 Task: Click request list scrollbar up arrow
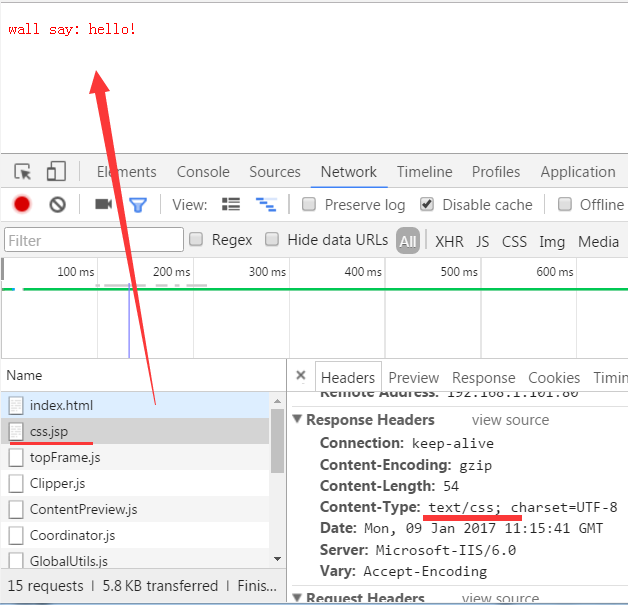click(277, 401)
